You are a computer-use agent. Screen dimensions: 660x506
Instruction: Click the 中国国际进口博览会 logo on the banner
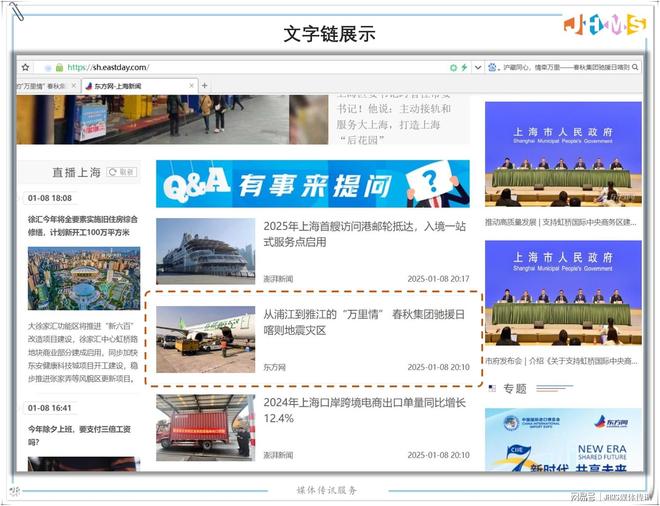pos(532,423)
